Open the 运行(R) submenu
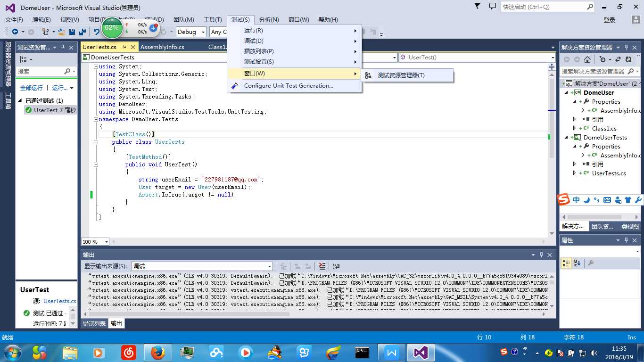 coord(294,31)
